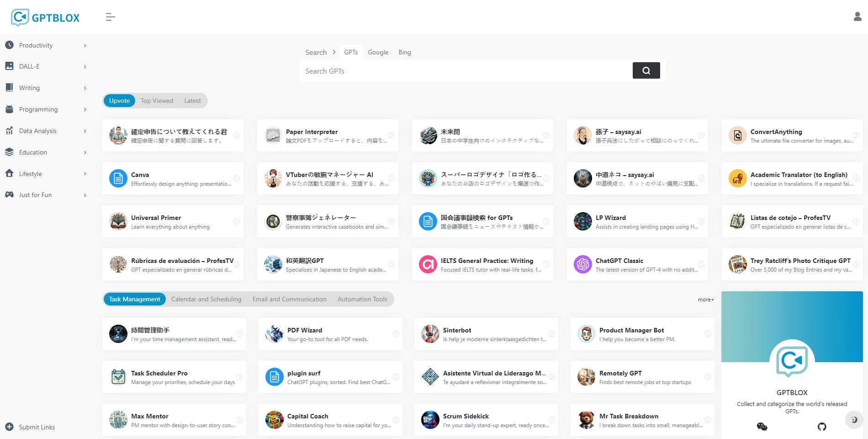The image size is (868, 439).
Task: Click the ChatGPT Classic purple icon
Action: [x=582, y=264]
